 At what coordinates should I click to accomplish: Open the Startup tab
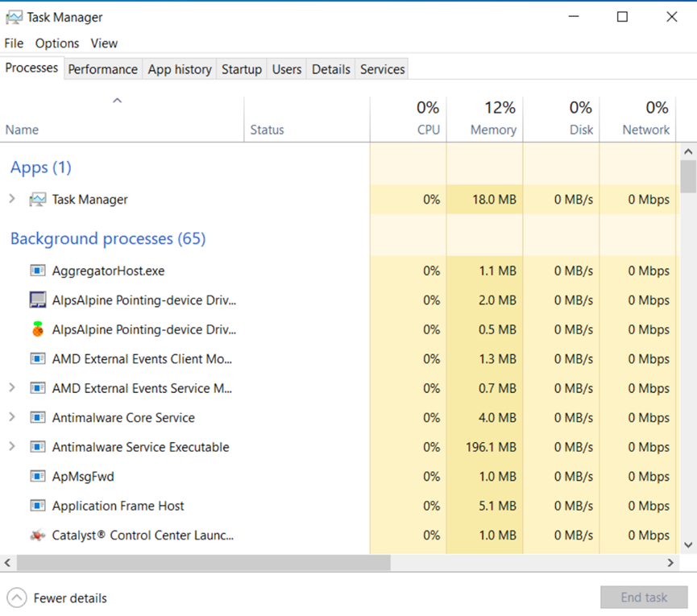tap(242, 69)
